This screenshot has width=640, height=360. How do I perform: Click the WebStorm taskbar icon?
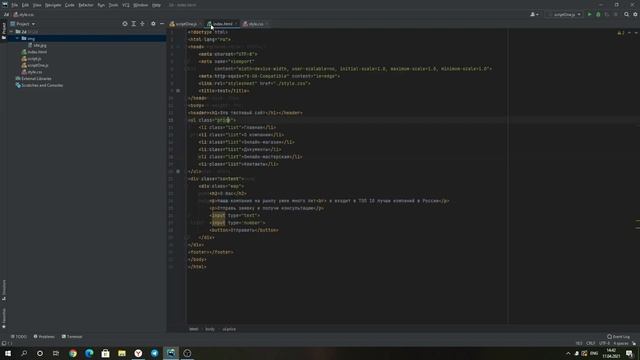(x=171, y=353)
